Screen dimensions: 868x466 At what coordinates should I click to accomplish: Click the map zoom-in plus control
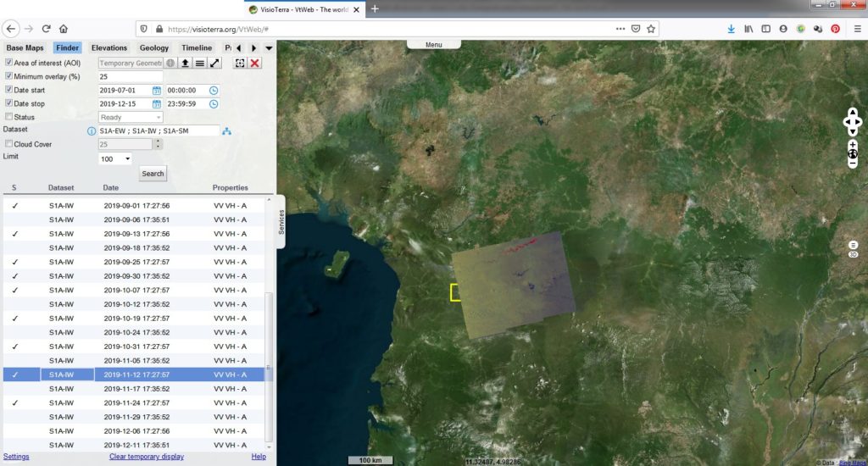pos(853,144)
